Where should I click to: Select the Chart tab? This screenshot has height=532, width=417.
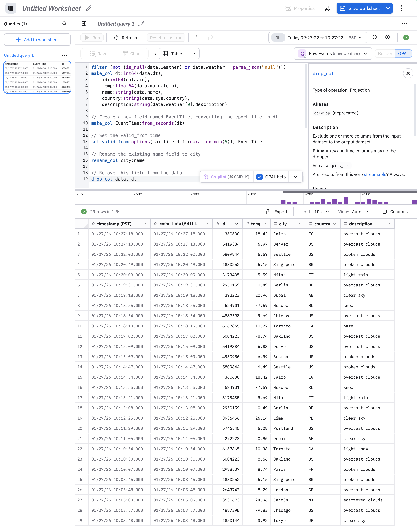coord(132,54)
